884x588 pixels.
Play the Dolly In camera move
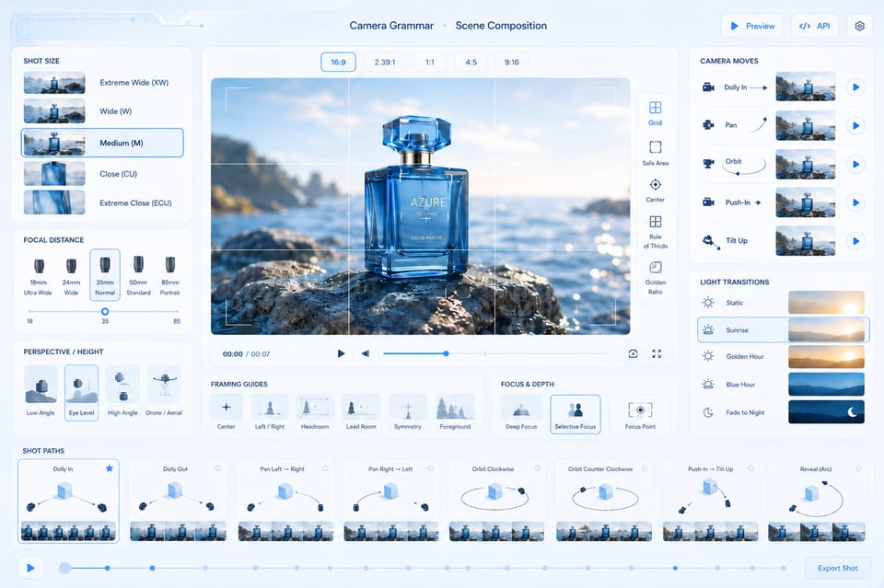[x=855, y=87]
